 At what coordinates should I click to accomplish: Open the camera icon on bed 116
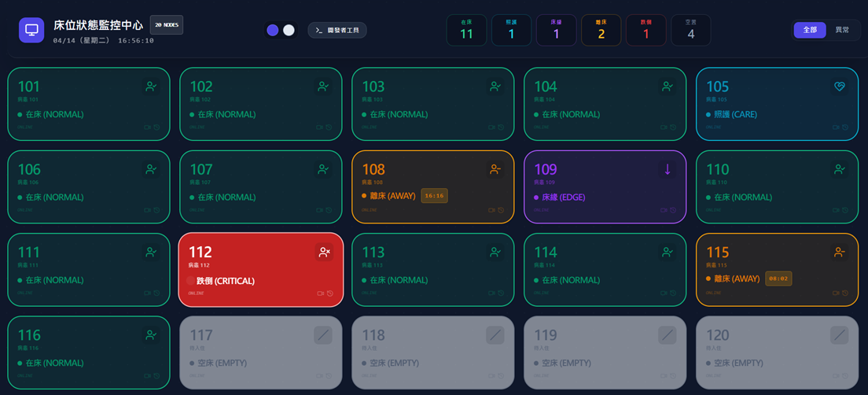tap(147, 375)
